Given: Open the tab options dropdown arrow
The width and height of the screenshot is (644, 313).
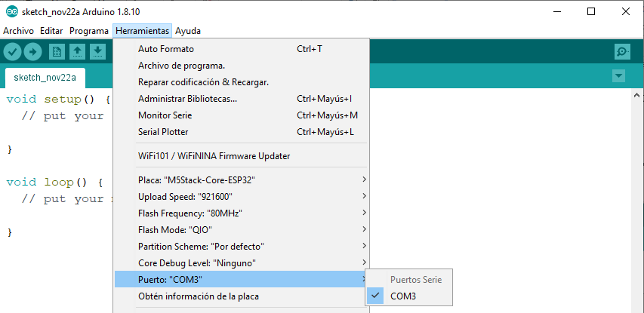Looking at the screenshot, I should click(618, 76).
